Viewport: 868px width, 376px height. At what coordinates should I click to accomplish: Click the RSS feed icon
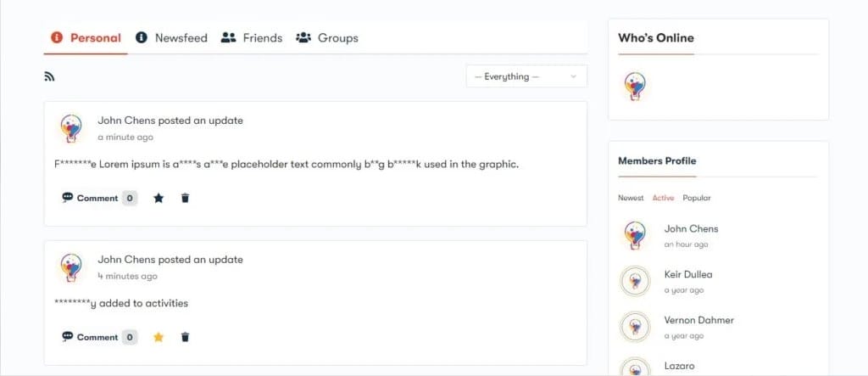click(49, 76)
